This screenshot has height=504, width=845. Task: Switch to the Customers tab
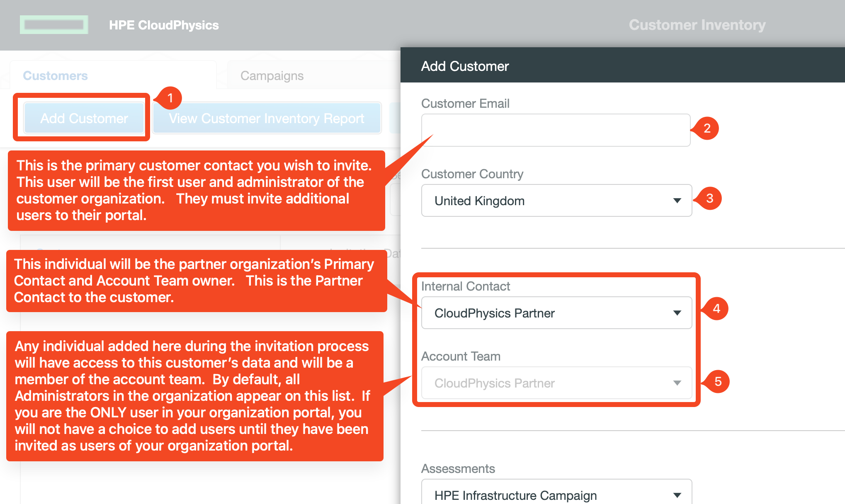click(56, 76)
